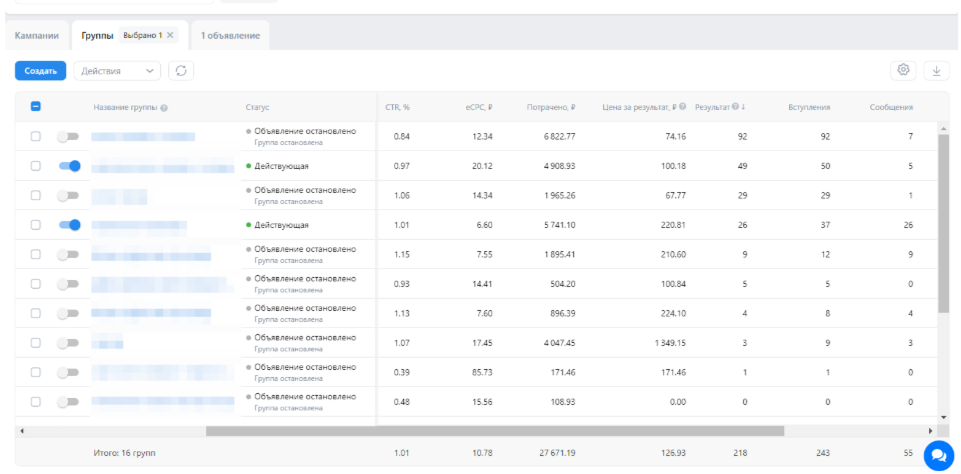Enable group with eCPC 85.73
The width and height of the screenshot is (961, 474).
68,372
